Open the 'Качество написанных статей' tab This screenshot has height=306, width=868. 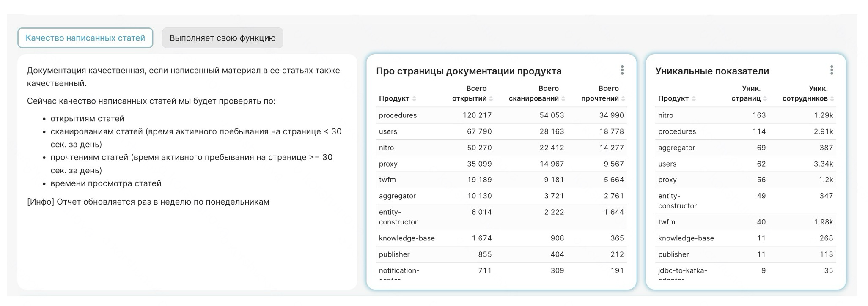pos(85,38)
